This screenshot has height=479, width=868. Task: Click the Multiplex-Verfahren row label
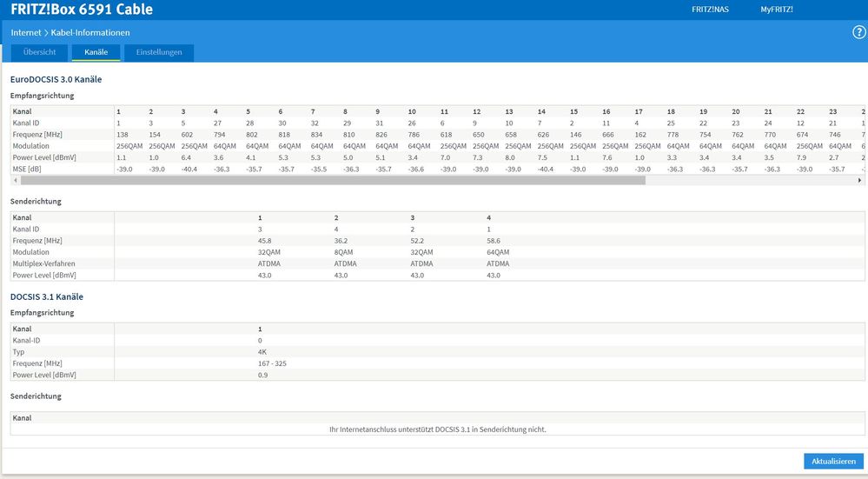(43, 264)
